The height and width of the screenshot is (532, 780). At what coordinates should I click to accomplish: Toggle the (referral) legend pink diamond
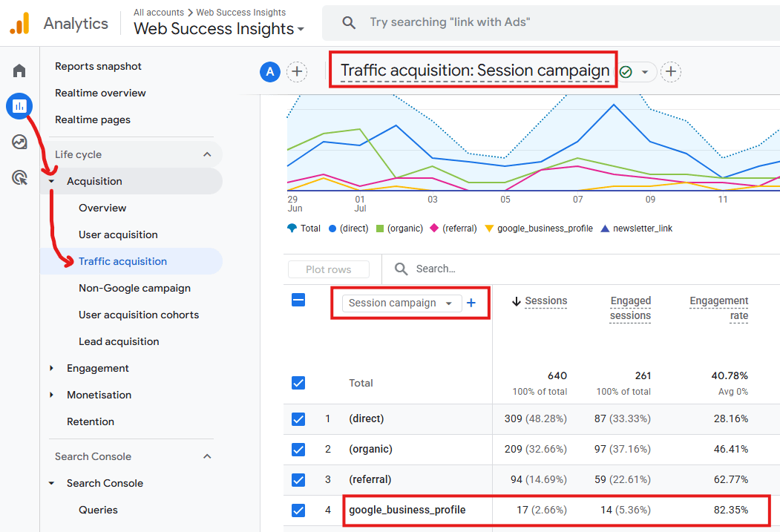point(433,229)
